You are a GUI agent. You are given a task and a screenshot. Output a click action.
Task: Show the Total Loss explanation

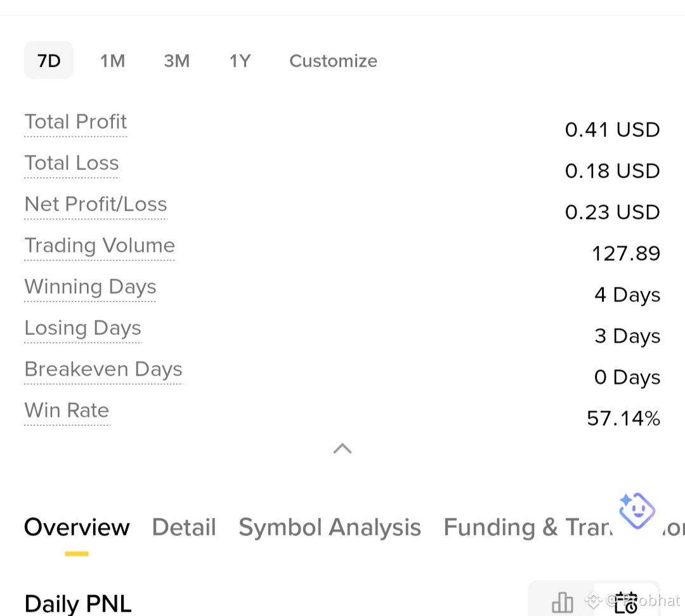pyautogui.click(x=72, y=163)
